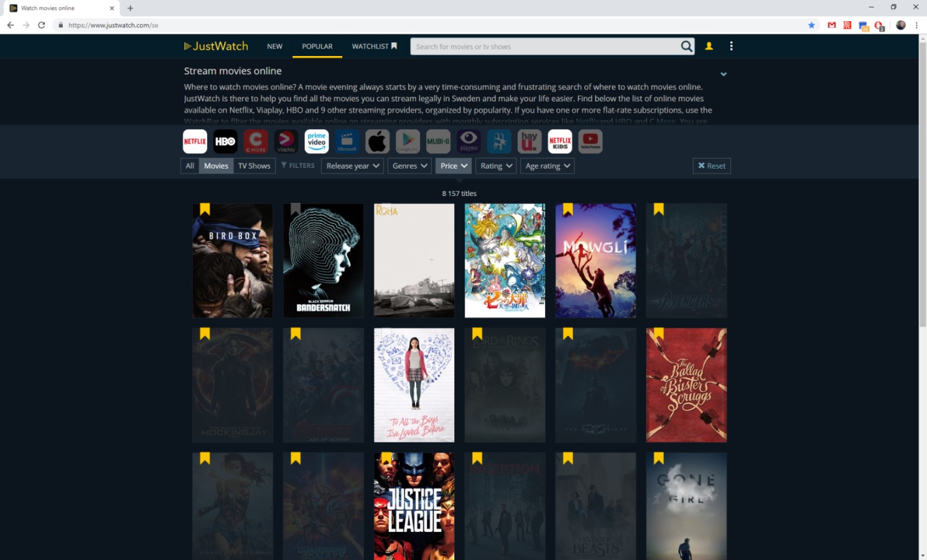
Task: Click the FILTERS label
Action: point(297,166)
